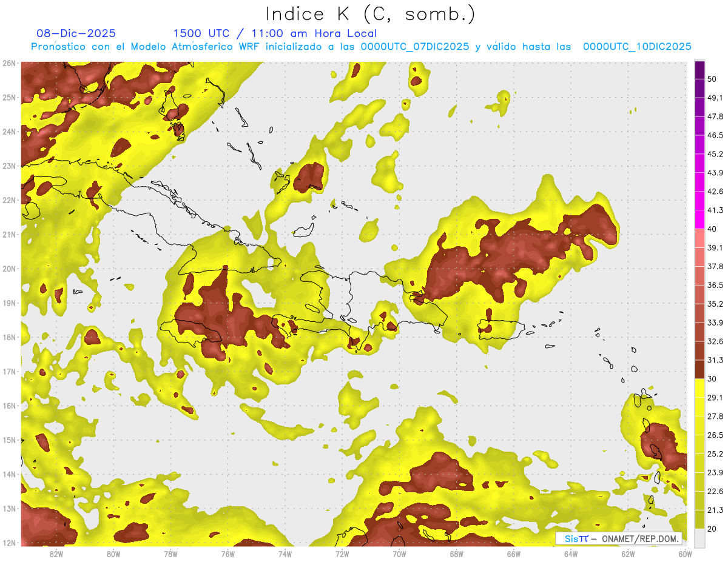Click the '17N' latitude axis label
This screenshot has height=562, width=728.
[8, 372]
